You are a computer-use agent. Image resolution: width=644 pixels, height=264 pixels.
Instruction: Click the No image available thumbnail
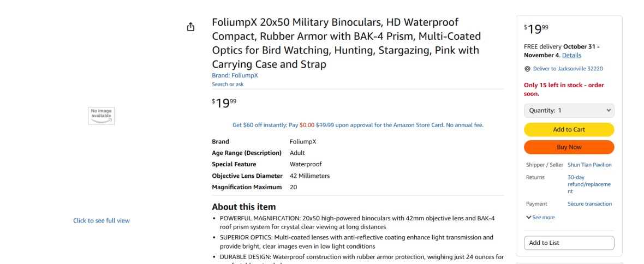point(102,115)
